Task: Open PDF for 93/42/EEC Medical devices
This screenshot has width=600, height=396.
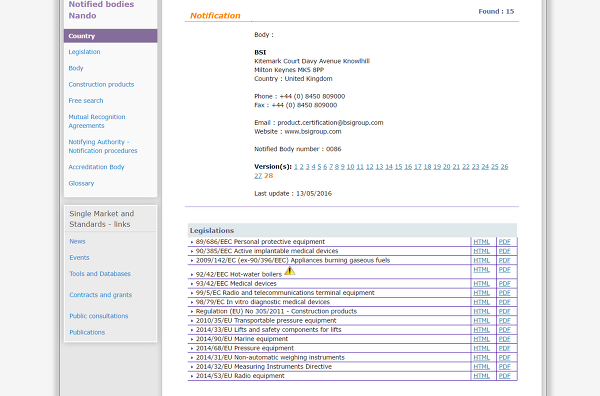Action: (x=505, y=284)
